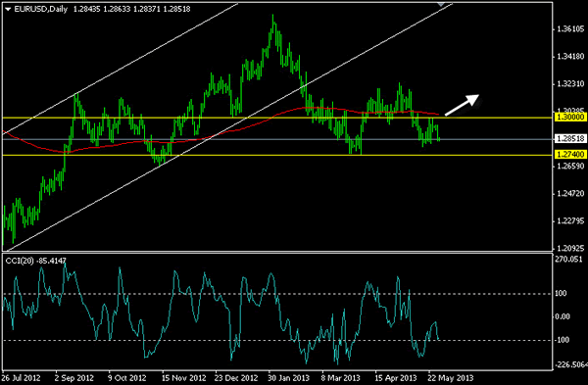Screen dimensions: 588x385
Task: Click the 1.32310 price scale value
Action: 570,84
